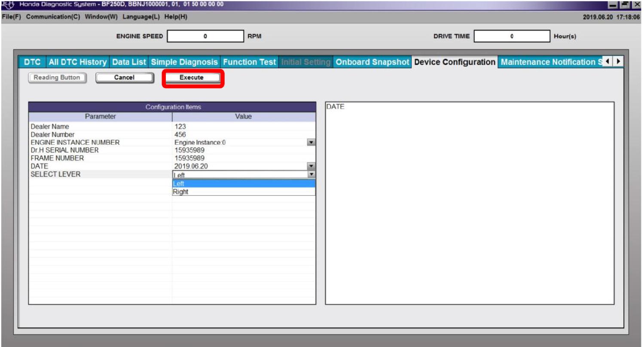
Task: Open the Data List tab
Action: [129, 62]
